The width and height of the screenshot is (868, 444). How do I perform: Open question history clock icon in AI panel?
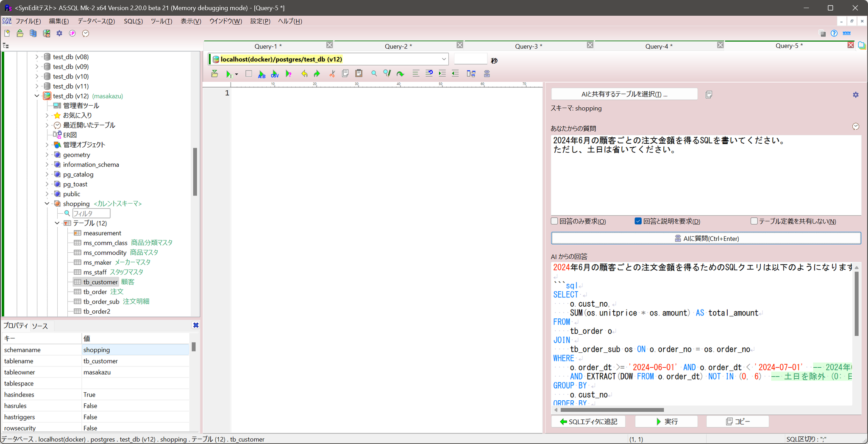pyautogui.click(x=856, y=126)
